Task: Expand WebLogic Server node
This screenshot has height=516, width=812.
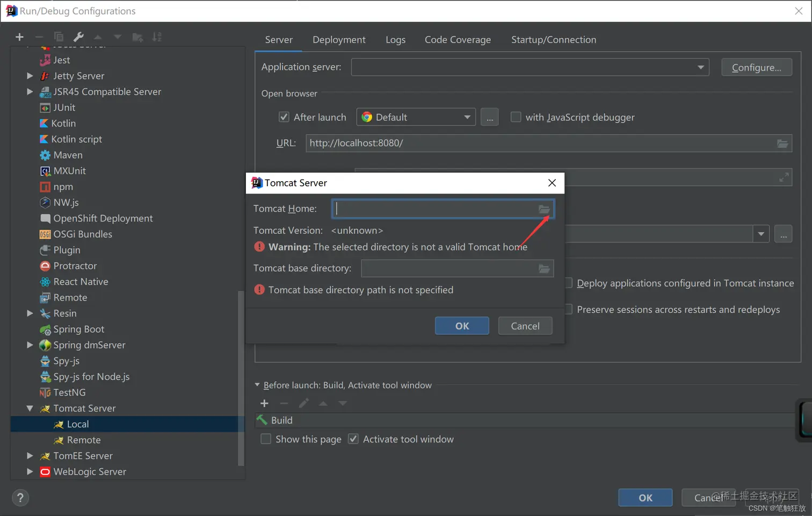Action: tap(30, 472)
